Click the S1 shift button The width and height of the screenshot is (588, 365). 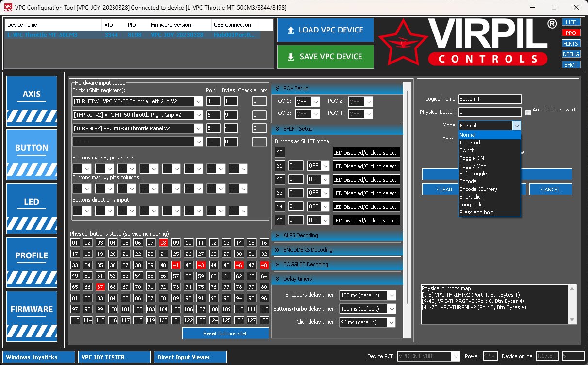279,166
